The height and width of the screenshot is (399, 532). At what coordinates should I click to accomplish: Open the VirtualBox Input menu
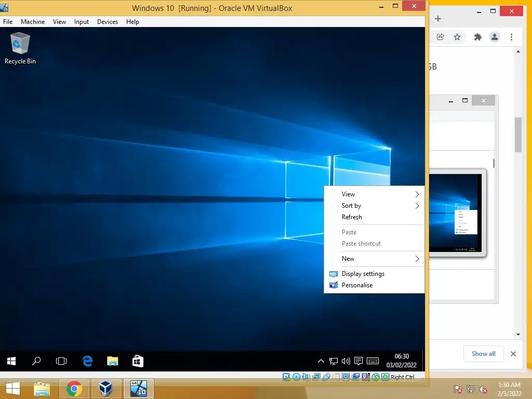[x=82, y=22]
